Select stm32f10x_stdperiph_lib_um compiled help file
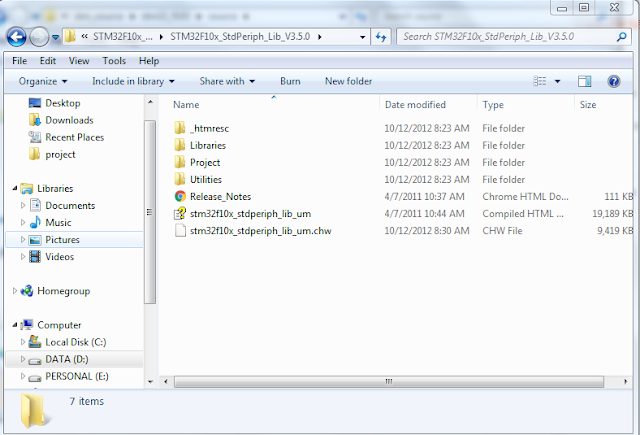The width and height of the screenshot is (640, 435). tap(250, 214)
